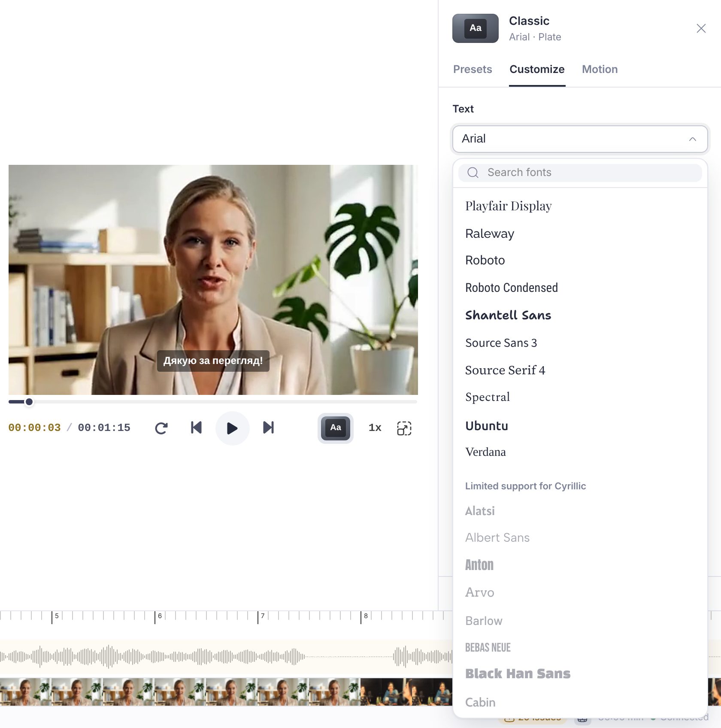Click the fullscreen expand icon
Screen dimensions: 721x728
404,428
